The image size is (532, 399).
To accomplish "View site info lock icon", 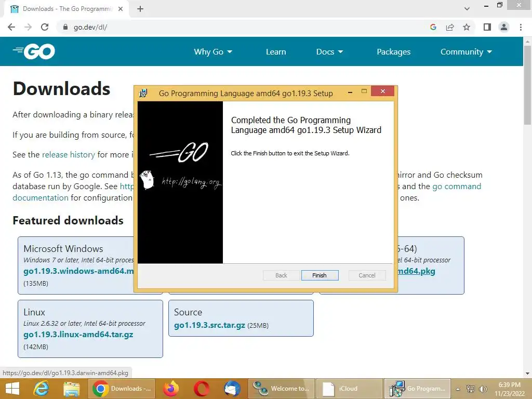I will 65,27.
